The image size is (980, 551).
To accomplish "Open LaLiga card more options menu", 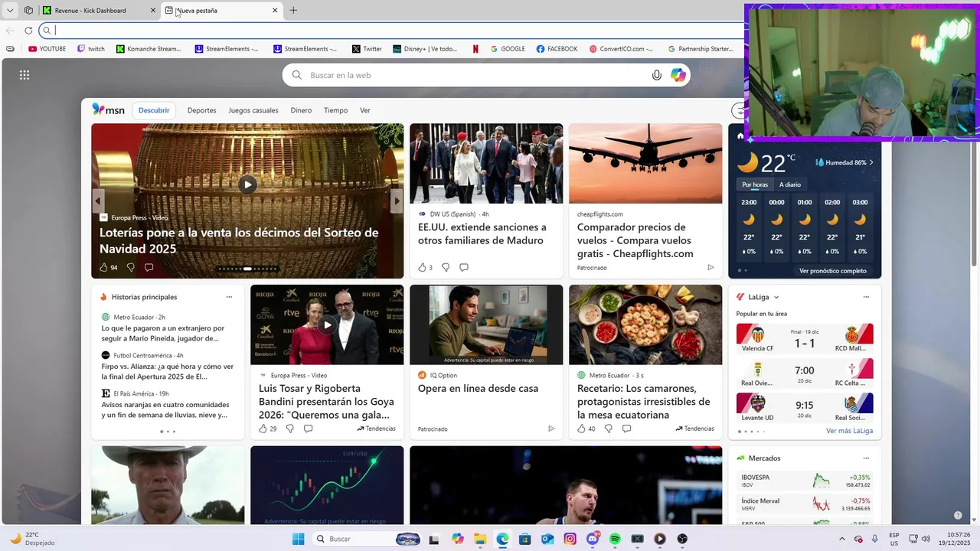I will coord(866,297).
